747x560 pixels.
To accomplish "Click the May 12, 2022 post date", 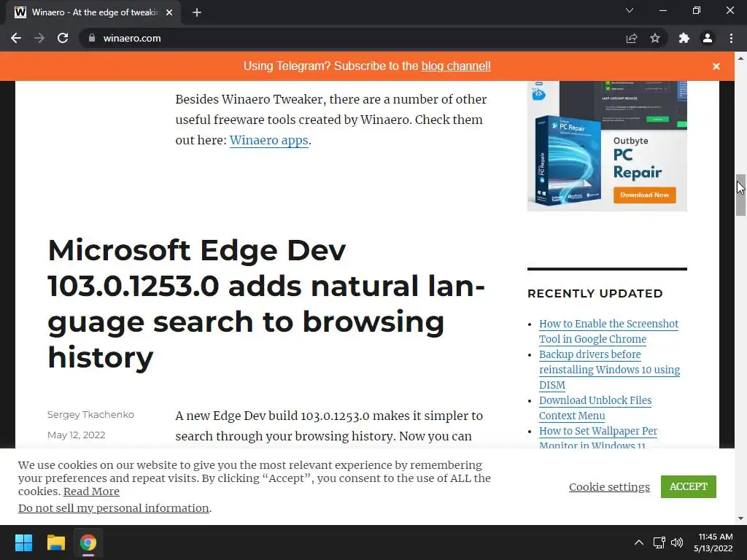I will (76, 435).
